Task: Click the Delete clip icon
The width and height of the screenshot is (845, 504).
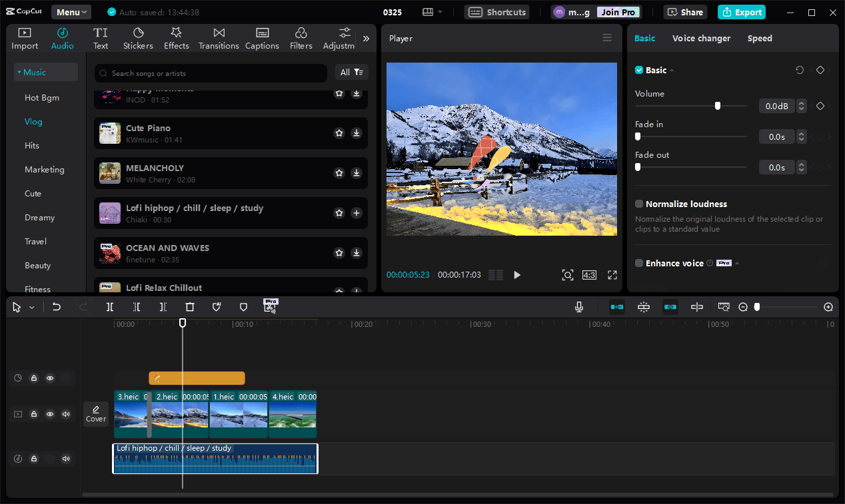Action: tap(190, 306)
